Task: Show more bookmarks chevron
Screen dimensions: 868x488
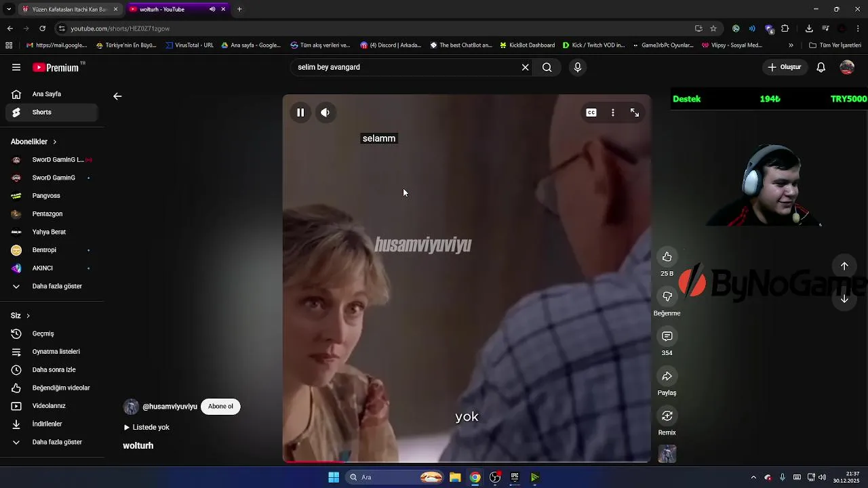Action: pos(791,45)
